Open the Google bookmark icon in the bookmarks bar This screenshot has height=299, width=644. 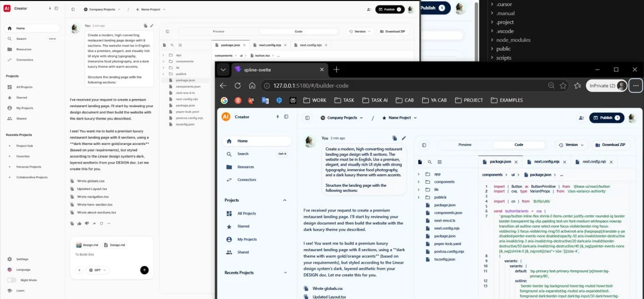(224, 100)
